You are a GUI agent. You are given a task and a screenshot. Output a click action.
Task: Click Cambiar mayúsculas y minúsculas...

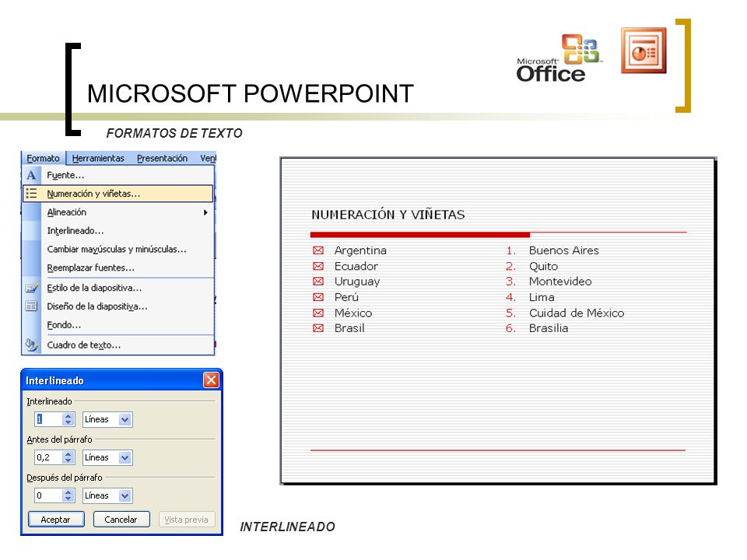pos(117,249)
